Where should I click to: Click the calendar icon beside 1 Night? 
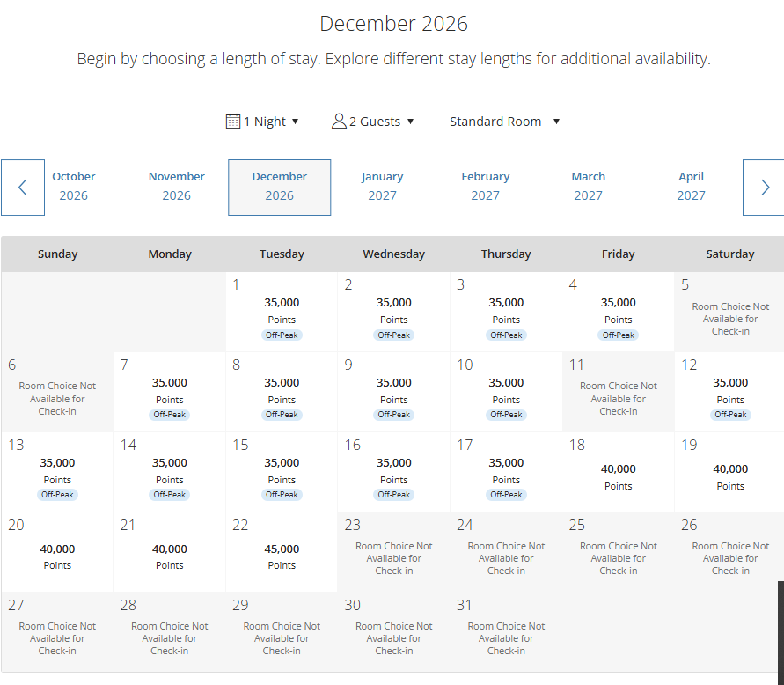(233, 122)
